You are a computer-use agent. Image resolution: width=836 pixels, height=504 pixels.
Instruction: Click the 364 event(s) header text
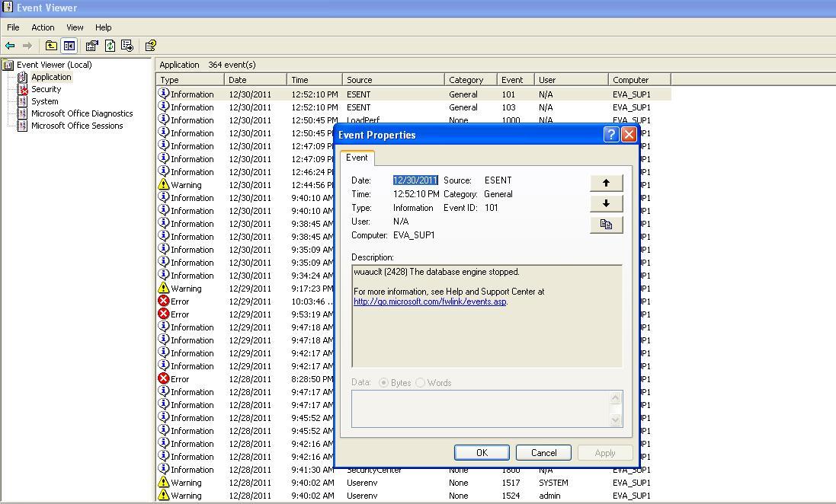pos(232,65)
